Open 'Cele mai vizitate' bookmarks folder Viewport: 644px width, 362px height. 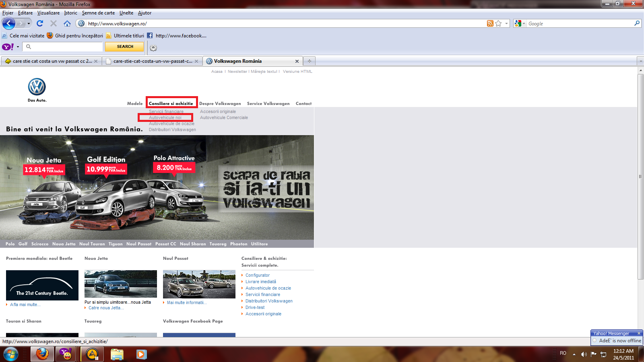(x=23, y=36)
